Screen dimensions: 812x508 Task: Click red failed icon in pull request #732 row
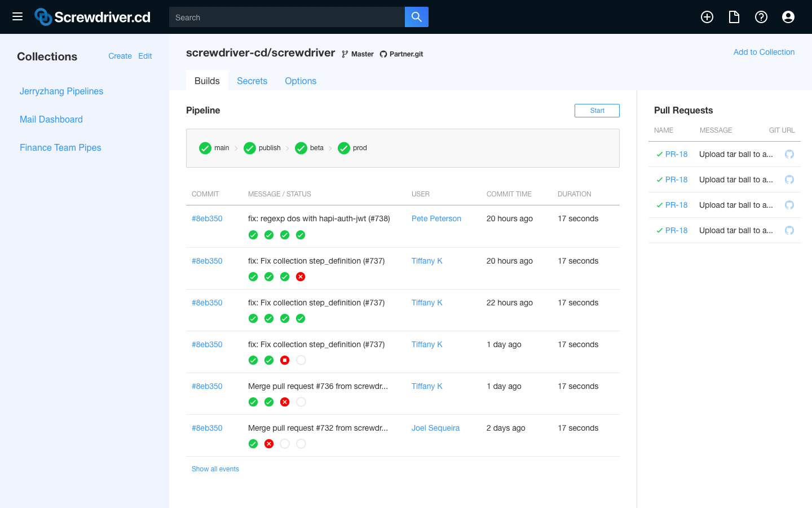click(269, 444)
